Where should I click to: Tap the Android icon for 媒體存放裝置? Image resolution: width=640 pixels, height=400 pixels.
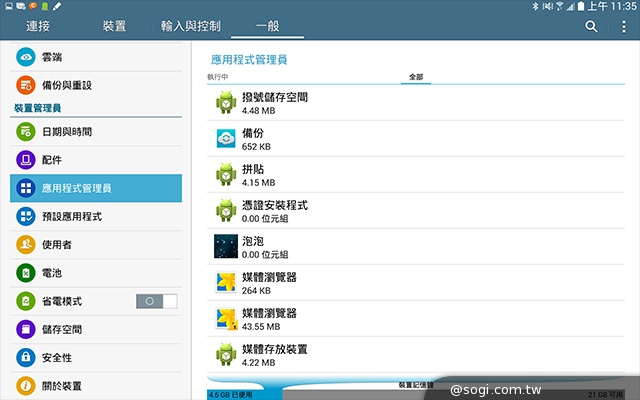[226, 354]
